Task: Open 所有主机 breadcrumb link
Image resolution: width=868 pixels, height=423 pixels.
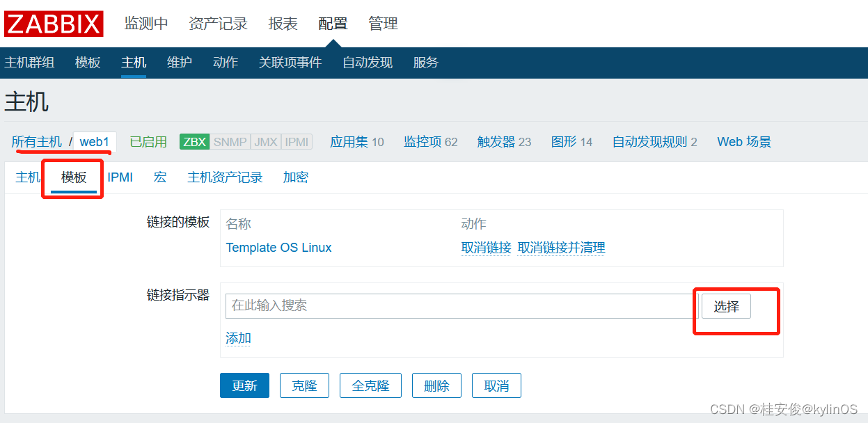Action: (37, 142)
